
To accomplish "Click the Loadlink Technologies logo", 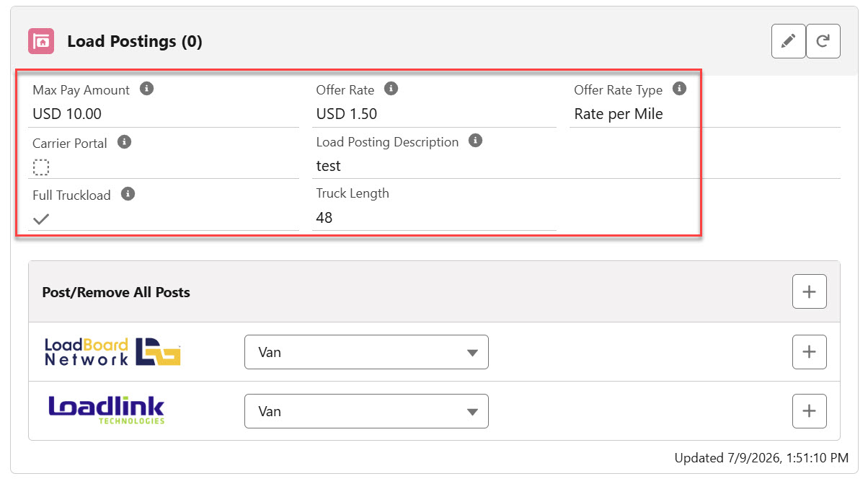I will coord(107,410).
